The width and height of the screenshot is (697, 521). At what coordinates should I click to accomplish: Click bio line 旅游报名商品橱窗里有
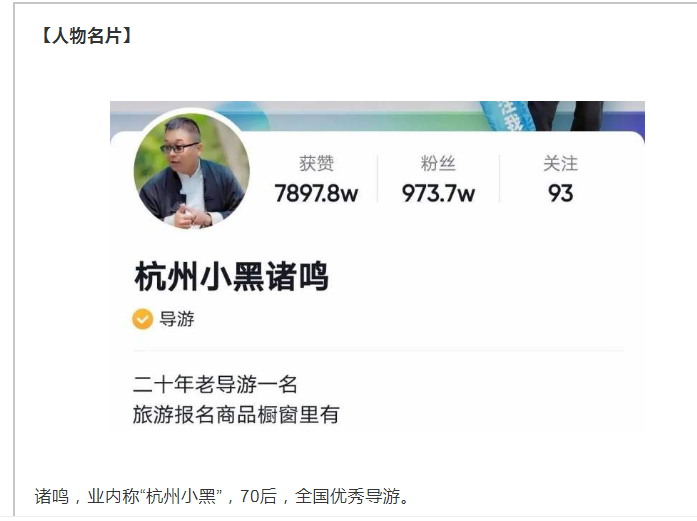click(x=236, y=415)
